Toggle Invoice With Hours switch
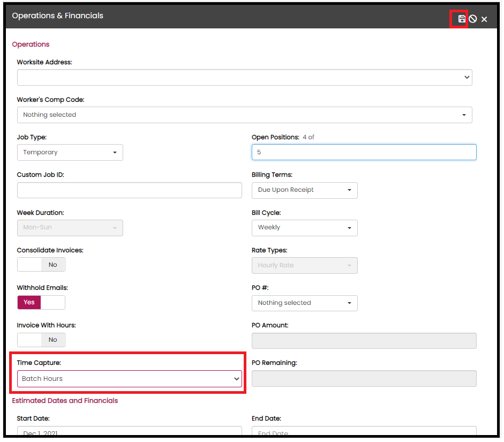 pyautogui.click(x=41, y=340)
